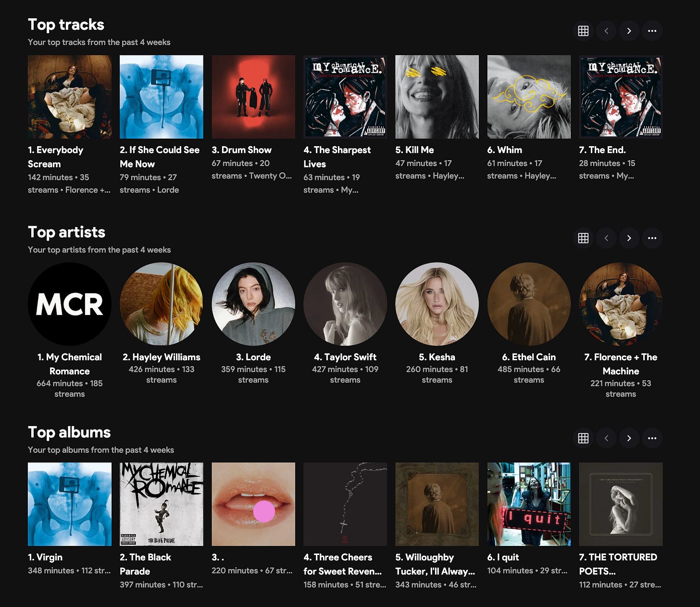Click the '1. Everybody Scream' track title

55,157
